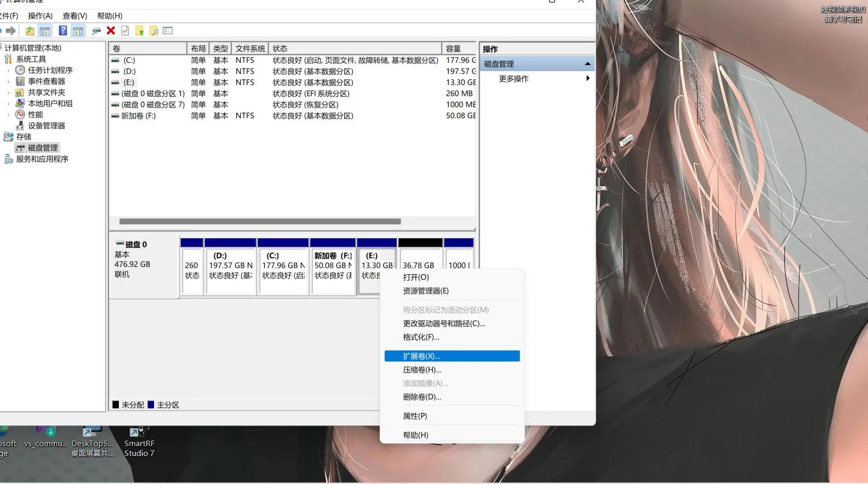Click the blue question mark help icon
This screenshot has width=868, height=484.
tap(63, 31)
